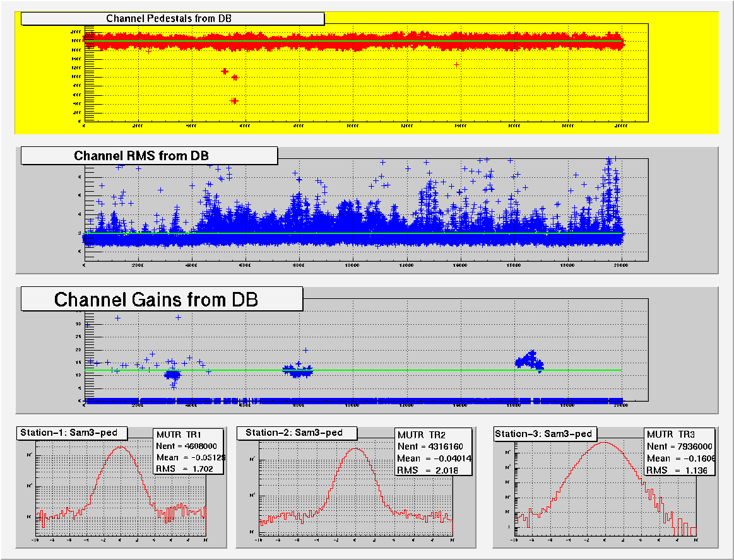Select the "Channel Gains from DB" title box
The image size is (734, 560).
(x=162, y=300)
